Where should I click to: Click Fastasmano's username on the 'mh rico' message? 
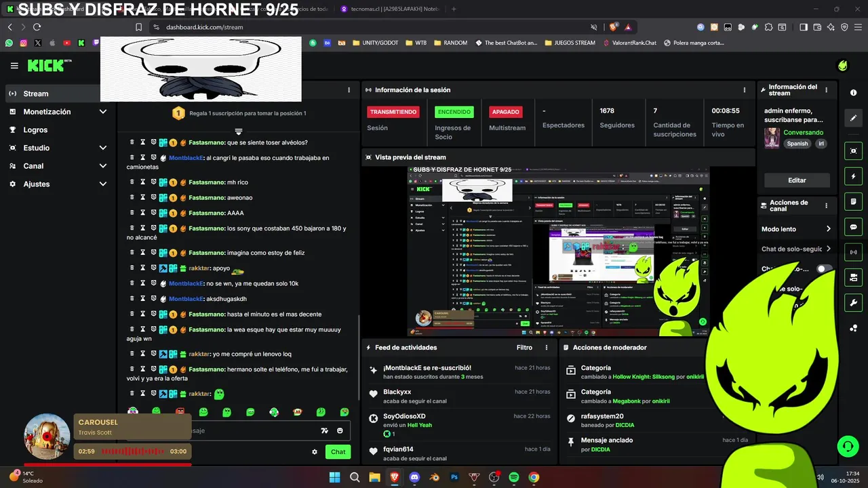tap(207, 182)
